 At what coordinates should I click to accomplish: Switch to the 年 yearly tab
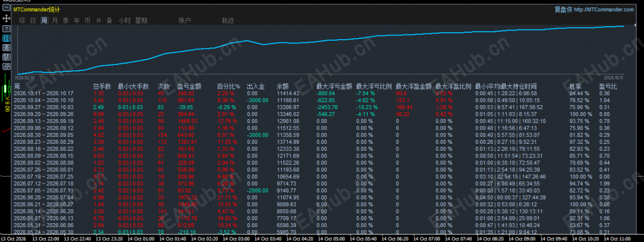pyautogui.click(x=76, y=20)
